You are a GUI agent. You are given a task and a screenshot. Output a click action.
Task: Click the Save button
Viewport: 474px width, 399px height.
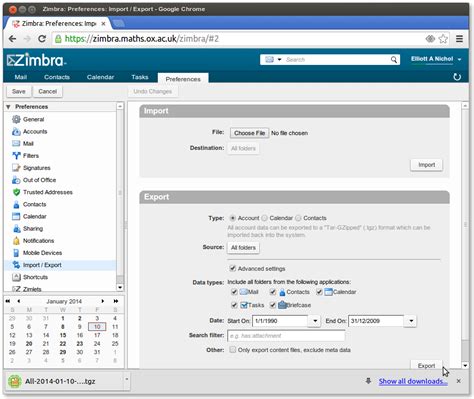pyautogui.click(x=19, y=91)
